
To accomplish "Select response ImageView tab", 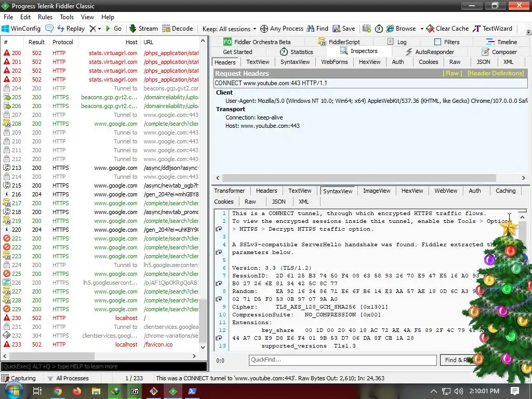I will (x=377, y=191).
